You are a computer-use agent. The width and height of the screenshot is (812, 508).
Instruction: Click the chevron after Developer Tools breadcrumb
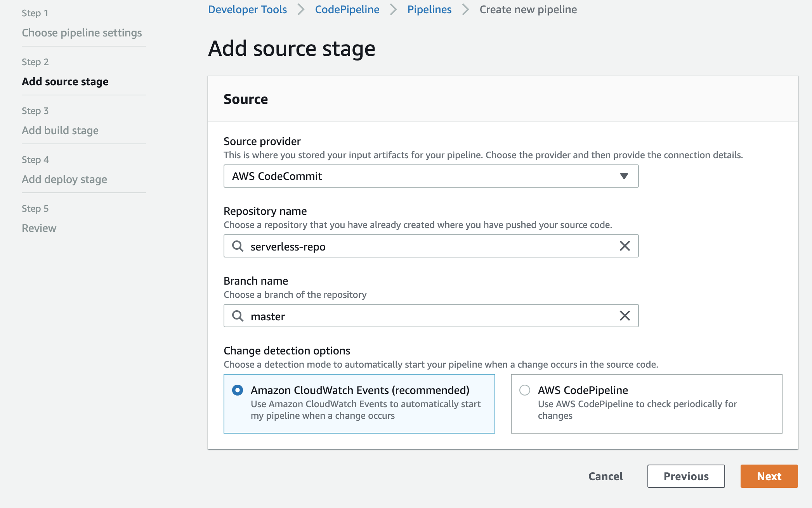pos(301,9)
